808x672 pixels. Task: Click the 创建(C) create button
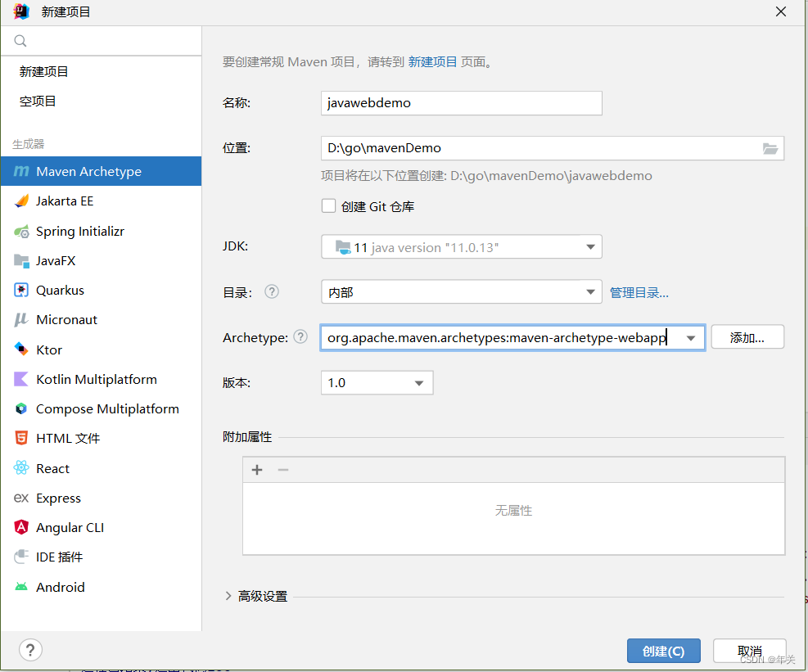663,651
